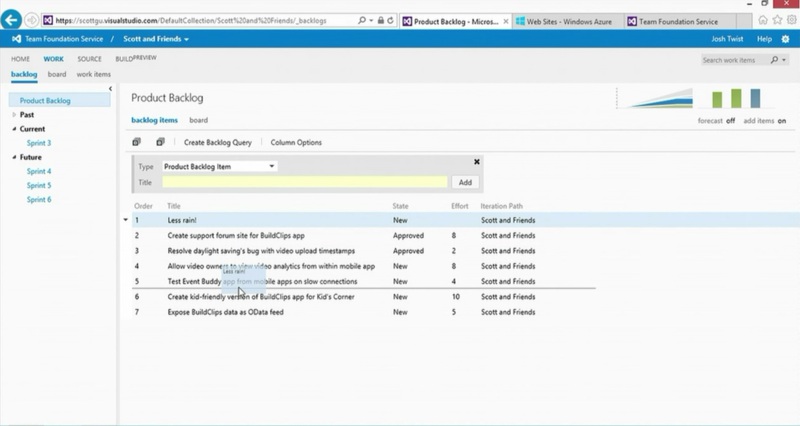The width and height of the screenshot is (800, 426).
Task: Open the SOURCE hub
Action: 89,59
